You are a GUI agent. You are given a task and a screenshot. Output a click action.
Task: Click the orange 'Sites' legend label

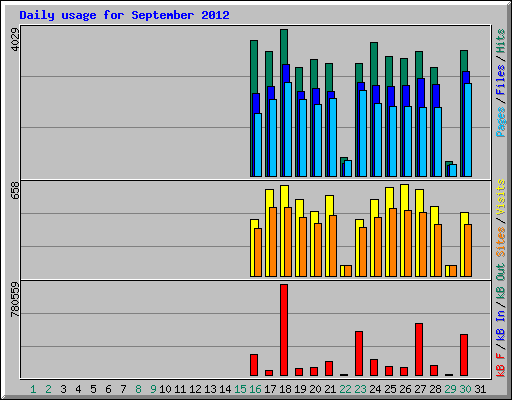[x=500, y=242]
